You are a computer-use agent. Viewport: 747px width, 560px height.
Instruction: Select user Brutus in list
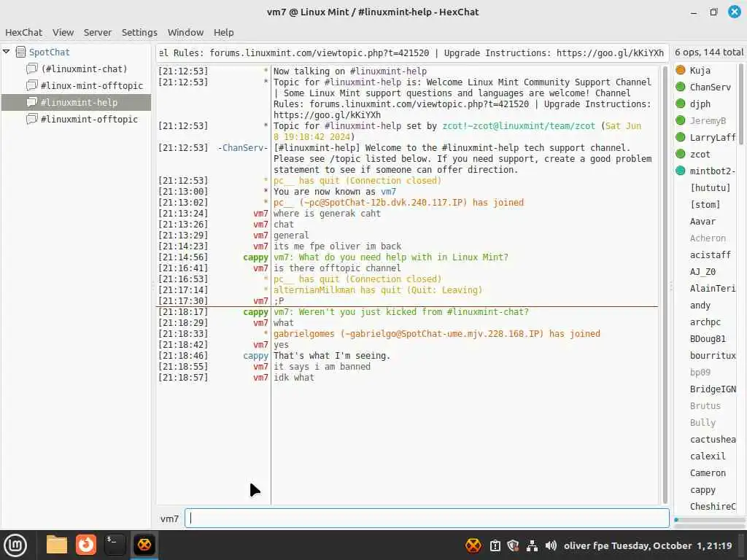point(705,406)
